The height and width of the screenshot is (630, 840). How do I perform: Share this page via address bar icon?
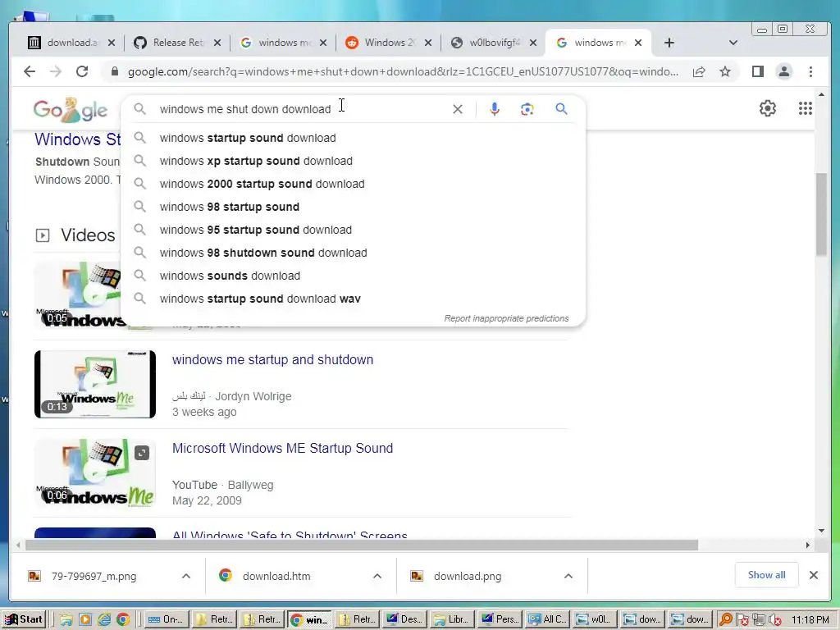(x=699, y=72)
